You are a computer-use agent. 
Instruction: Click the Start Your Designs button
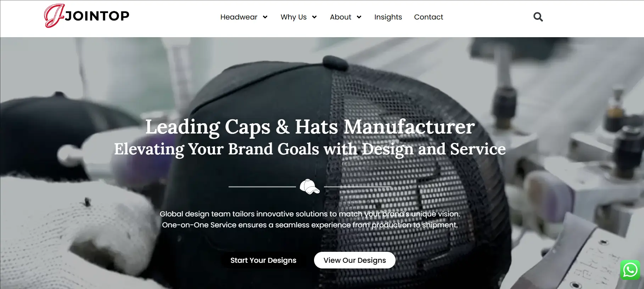pyautogui.click(x=263, y=260)
